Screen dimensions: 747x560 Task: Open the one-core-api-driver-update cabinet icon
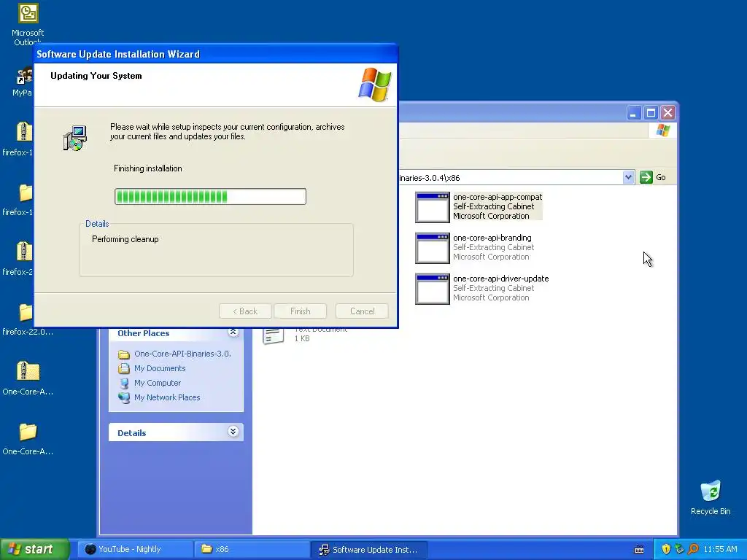click(x=432, y=289)
